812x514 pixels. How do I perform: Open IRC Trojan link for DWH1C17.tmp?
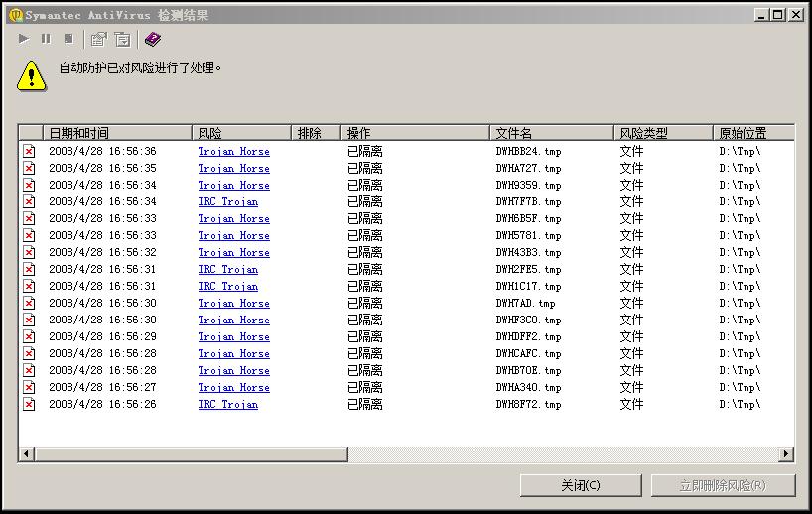pyautogui.click(x=228, y=286)
